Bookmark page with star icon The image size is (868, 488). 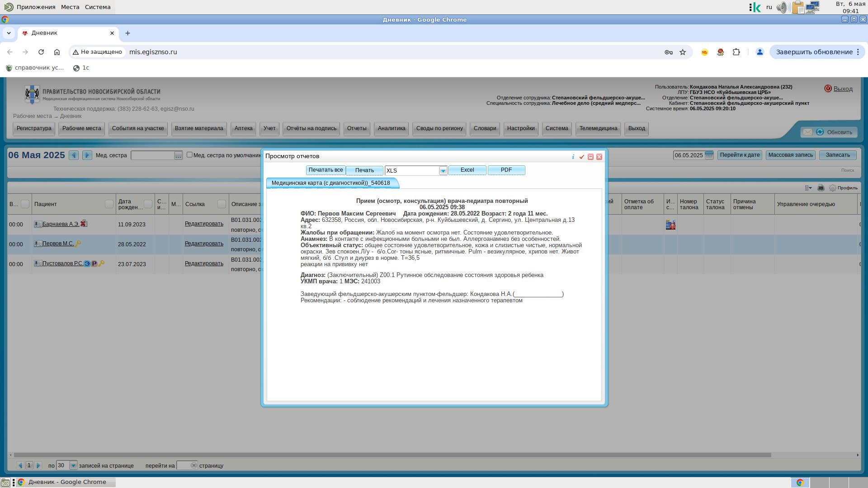click(683, 52)
